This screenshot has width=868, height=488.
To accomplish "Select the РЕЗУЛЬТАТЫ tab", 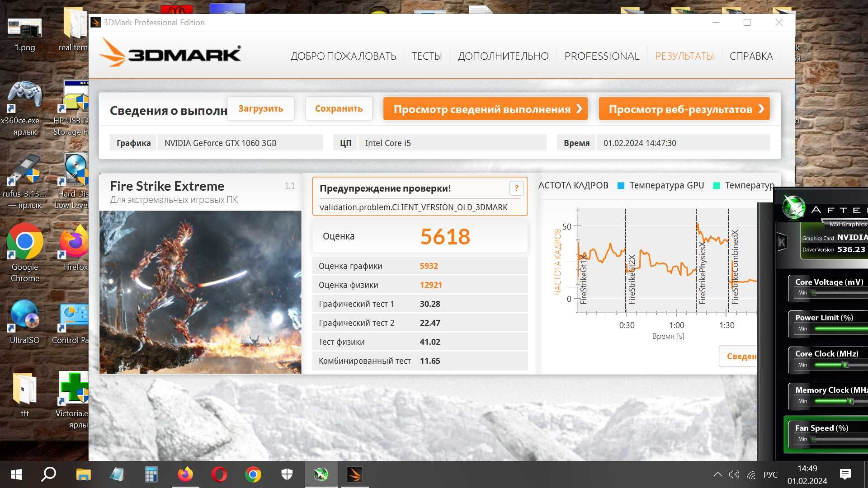I will click(x=684, y=56).
